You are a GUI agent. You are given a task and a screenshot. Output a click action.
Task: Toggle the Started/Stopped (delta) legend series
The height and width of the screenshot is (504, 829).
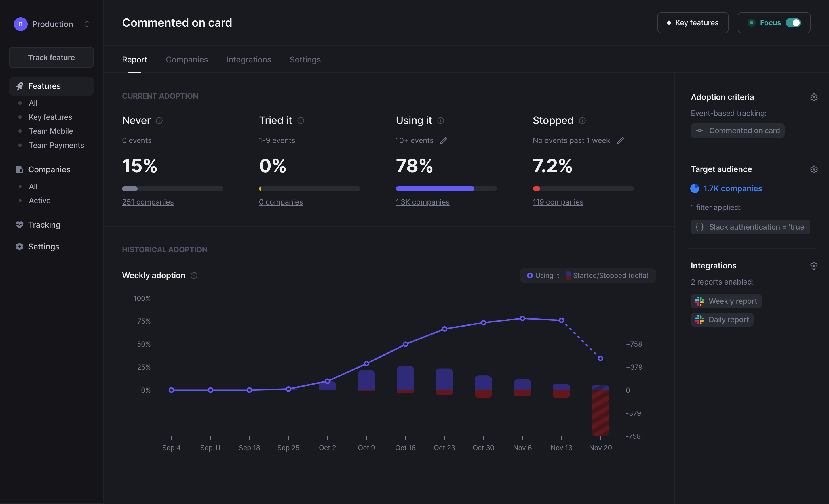(x=607, y=276)
